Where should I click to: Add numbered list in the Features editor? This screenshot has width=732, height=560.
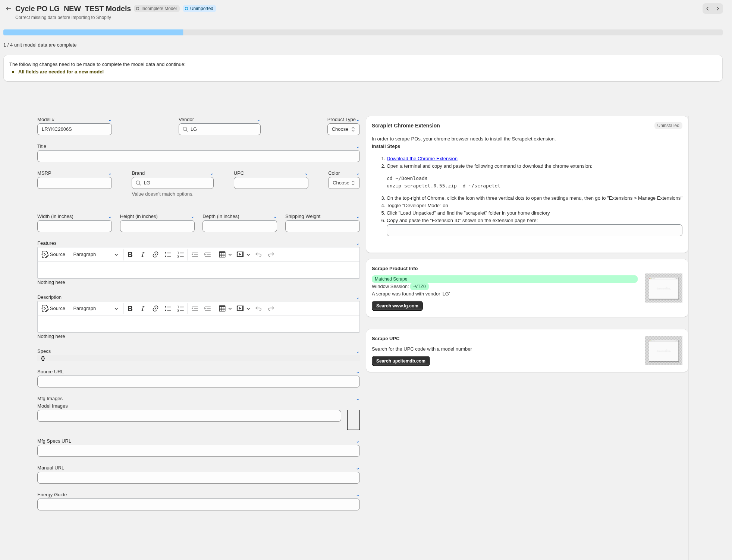coord(180,254)
